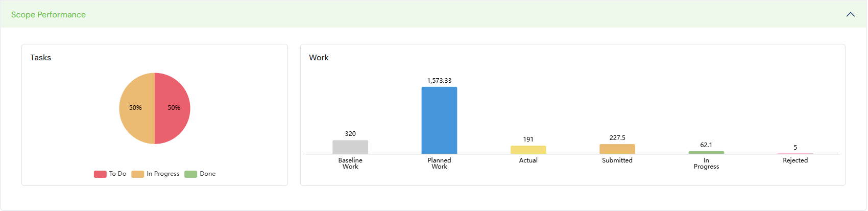Screen dimensions: 868x211
Task: Toggle the Done legend swatch
Action: [191, 174]
